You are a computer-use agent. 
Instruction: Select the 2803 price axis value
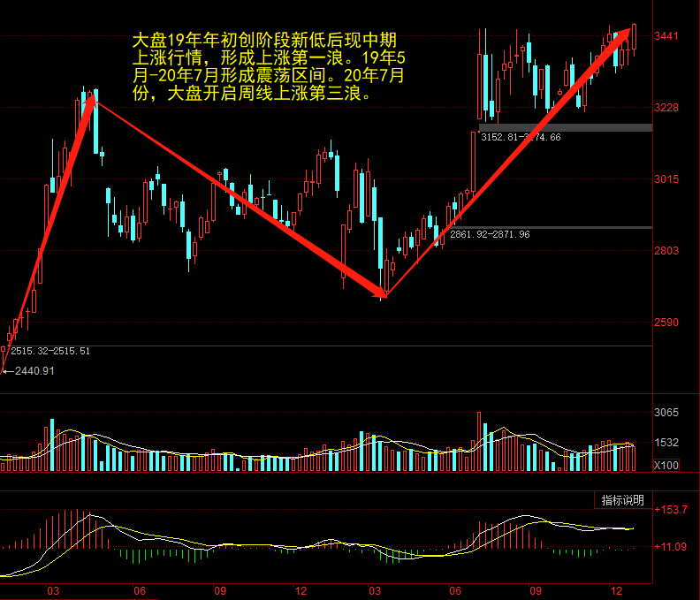pyautogui.click(x=667, y=251)
